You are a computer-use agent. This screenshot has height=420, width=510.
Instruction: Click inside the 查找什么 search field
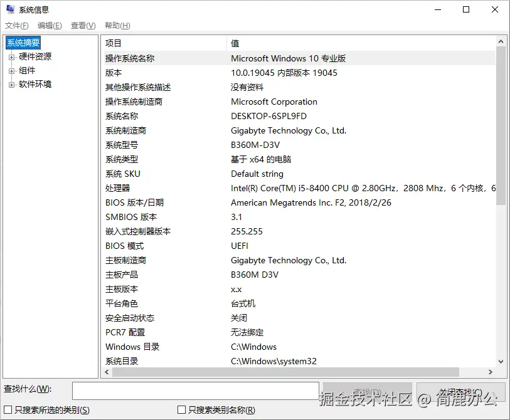tap(194, 391)
